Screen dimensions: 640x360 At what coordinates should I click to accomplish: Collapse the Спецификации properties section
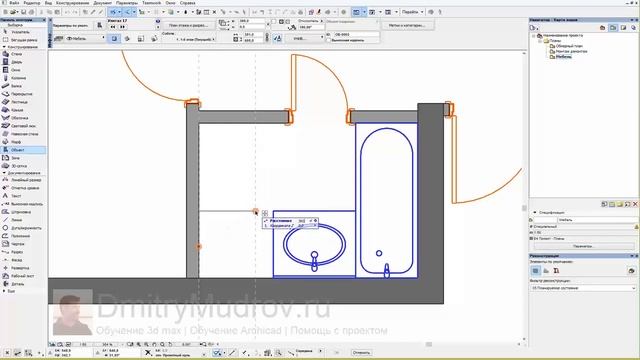point(535,213)
